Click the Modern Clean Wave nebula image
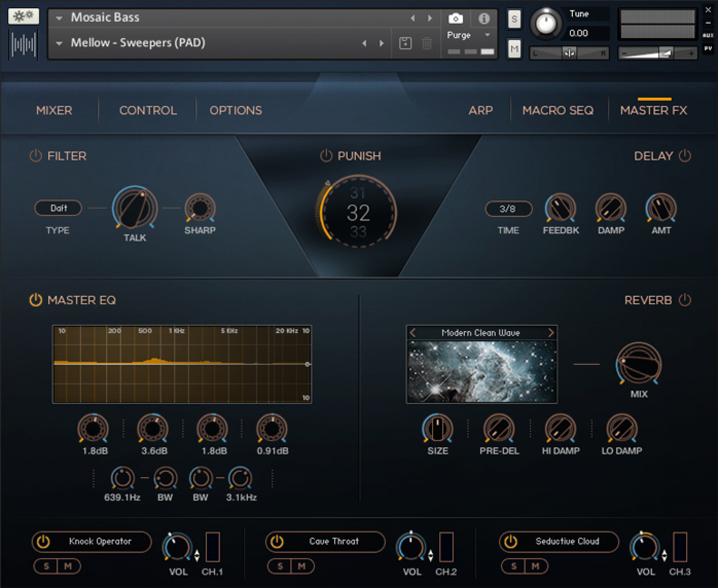The width and height of the screenshot is (718, 588). (x=481, y=372)
